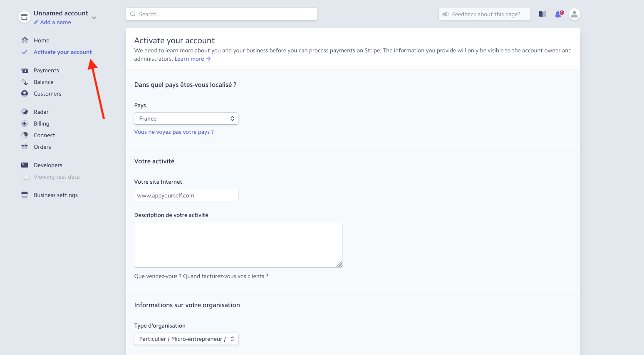Screen dimensions: 644x355
Task: Open the notifications bell icon
Action: (558, 14)
